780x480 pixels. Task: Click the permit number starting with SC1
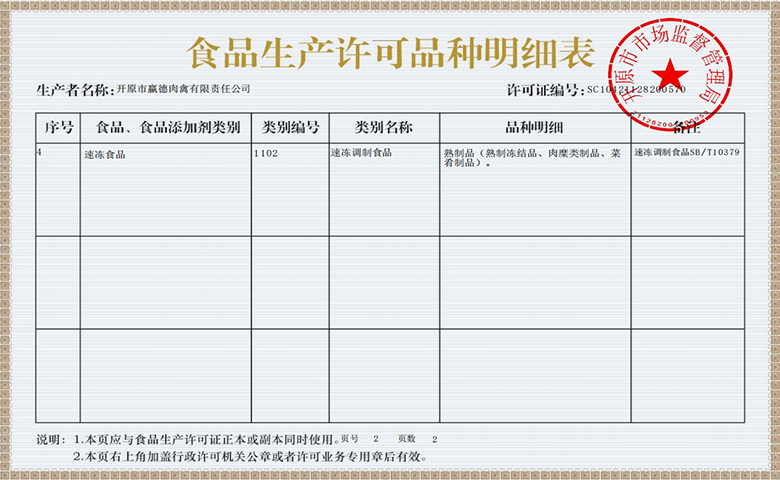pyautogui.click(x=636, y=90)
